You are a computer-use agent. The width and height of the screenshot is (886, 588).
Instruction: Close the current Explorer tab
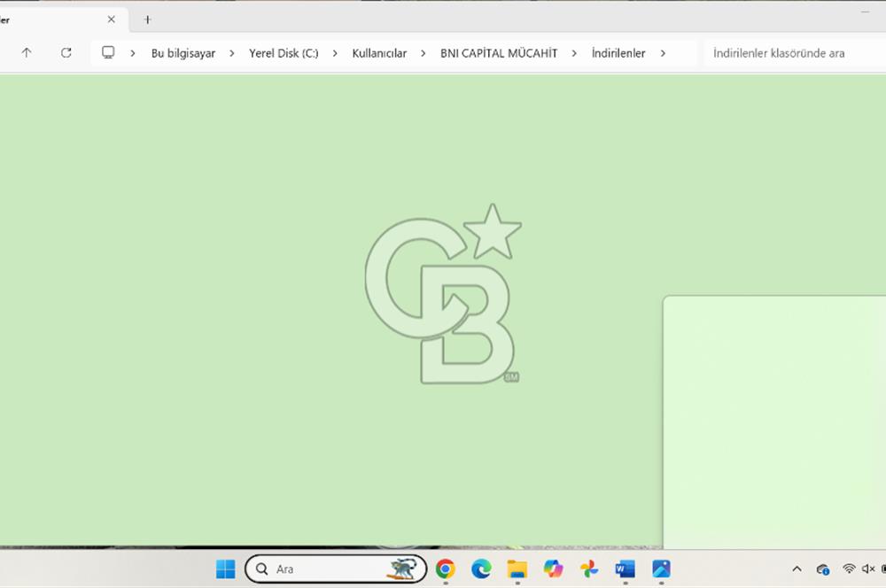coord(112,19)
